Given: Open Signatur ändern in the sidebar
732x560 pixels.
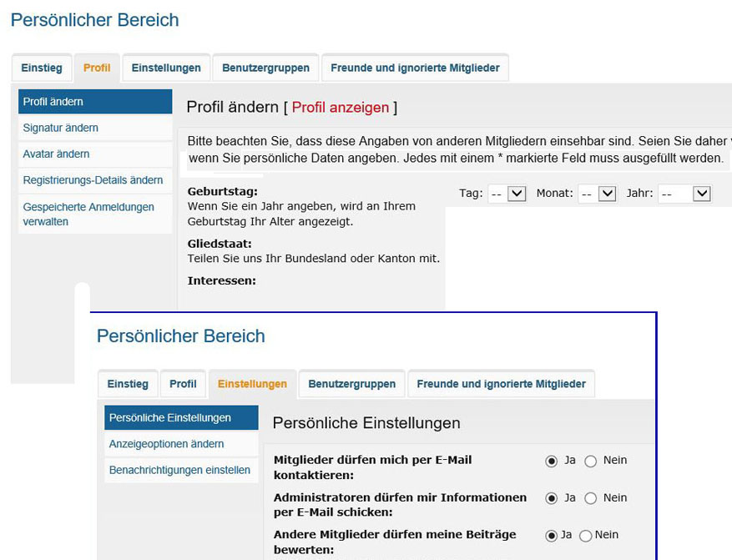Looking at the screenshot, I should click(x=61, y=128).
